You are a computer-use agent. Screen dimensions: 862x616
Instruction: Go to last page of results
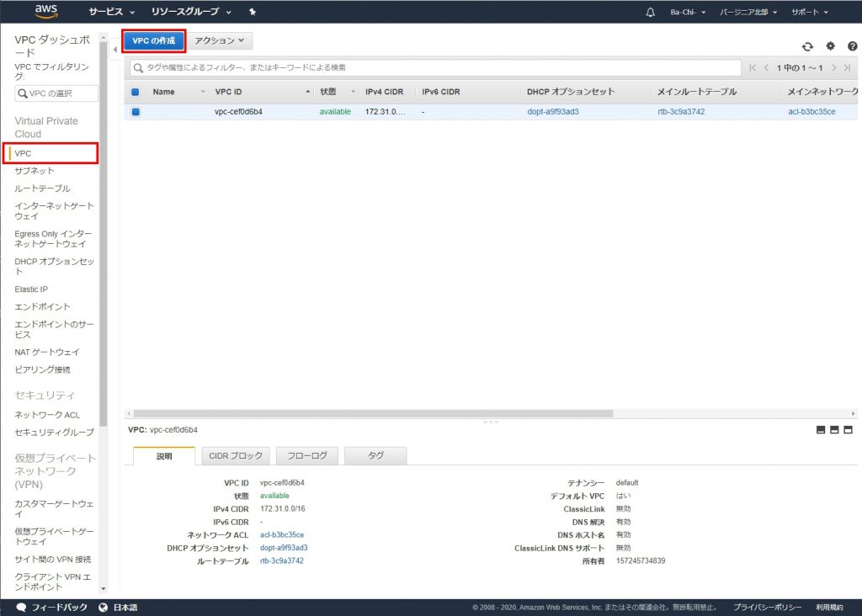click(847, 67)
